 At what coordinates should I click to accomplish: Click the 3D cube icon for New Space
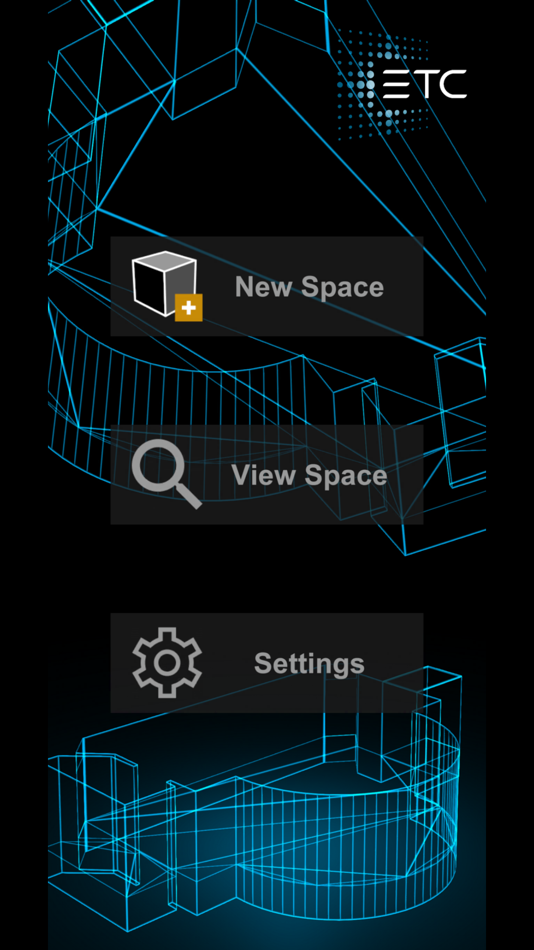pyautogui.click(x=165, y=284)
